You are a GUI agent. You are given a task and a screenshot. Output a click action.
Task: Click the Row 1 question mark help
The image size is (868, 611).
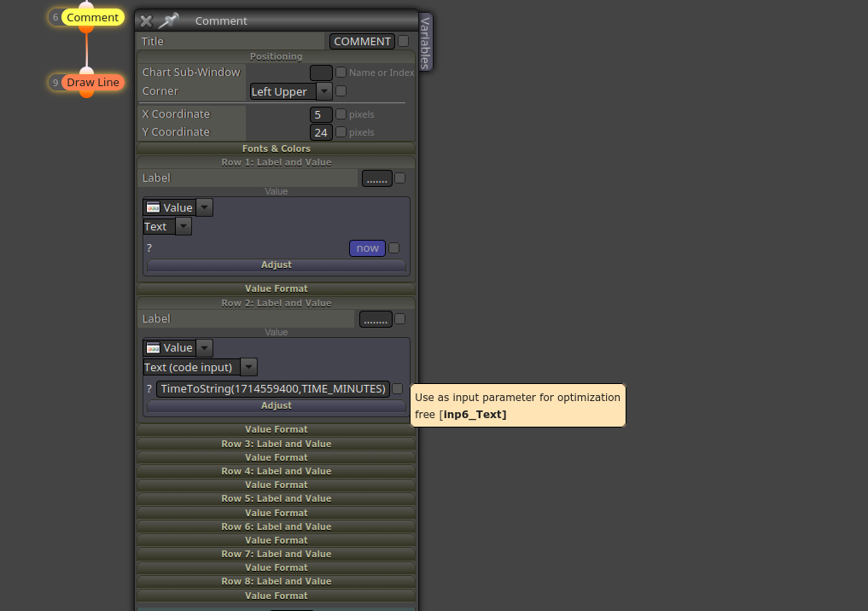[x=149, y=248]
